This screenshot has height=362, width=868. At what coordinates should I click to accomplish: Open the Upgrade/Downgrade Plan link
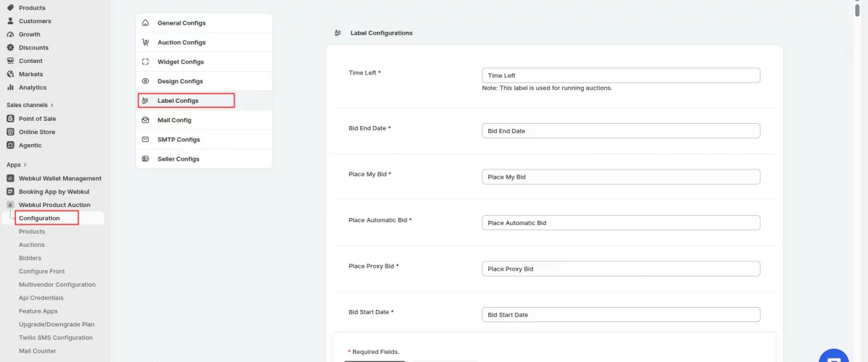pos(56,324)
